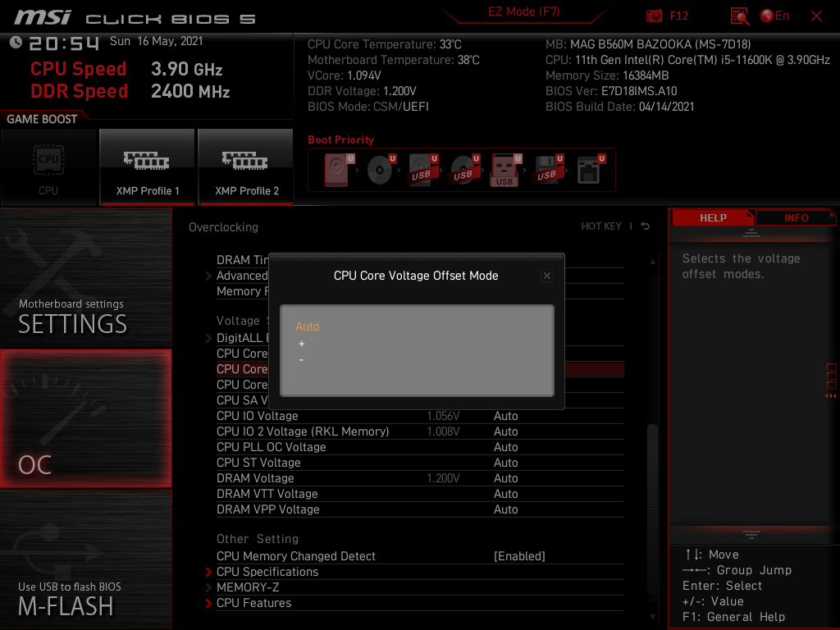Select the DRAM VTT Voltage row label
The height and width of the screenshot is (630, 840).
tap(267, 493)
